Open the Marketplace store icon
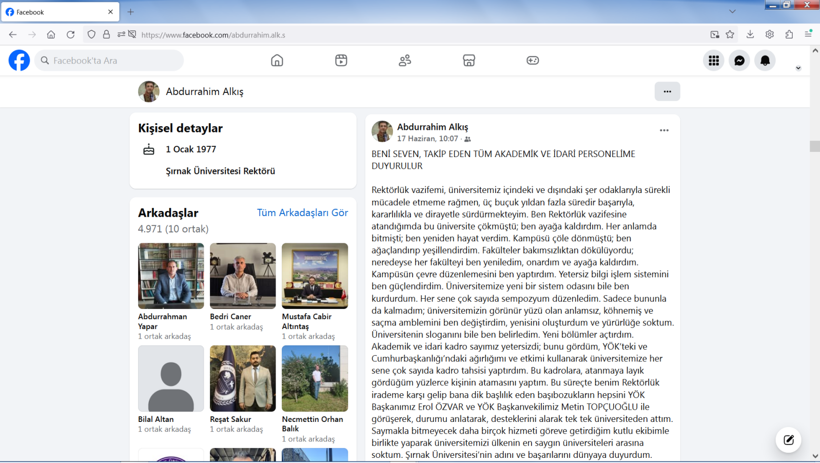820x463 pixels. point(469,61)
